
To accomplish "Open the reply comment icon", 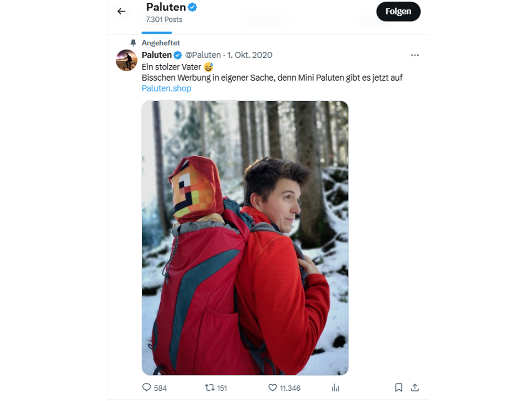I will pos(146,387).
